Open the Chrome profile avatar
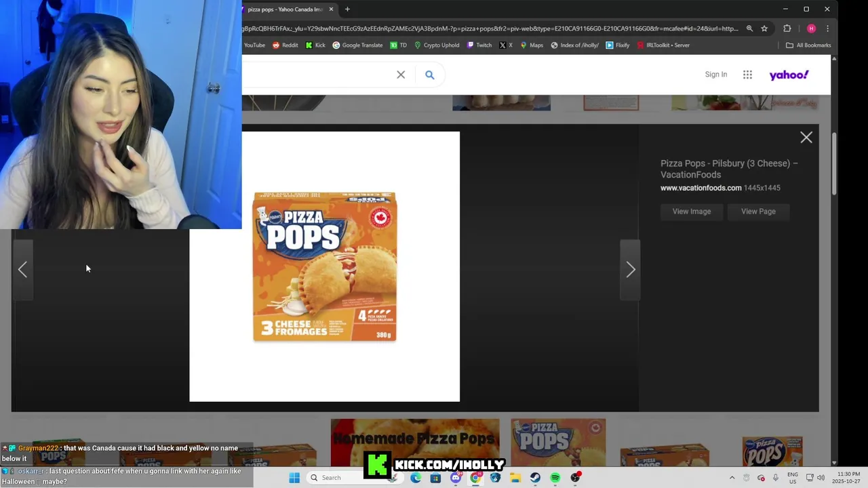 (x=811, y=28)
